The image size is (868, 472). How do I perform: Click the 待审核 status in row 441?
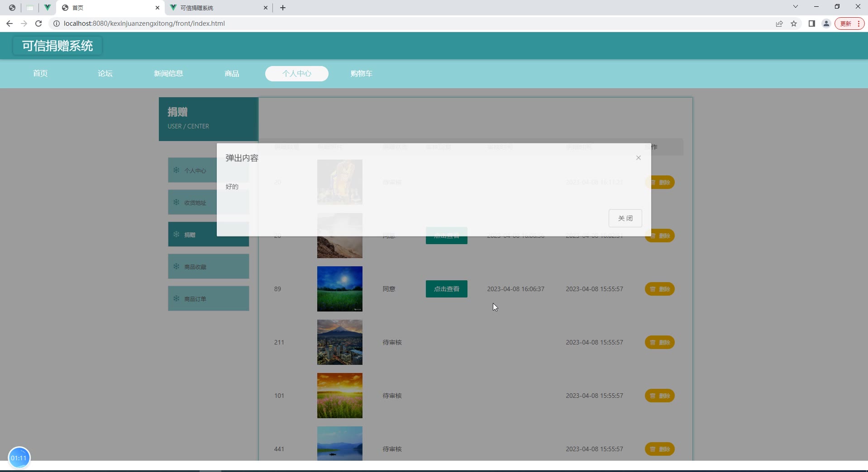[392, 449]
